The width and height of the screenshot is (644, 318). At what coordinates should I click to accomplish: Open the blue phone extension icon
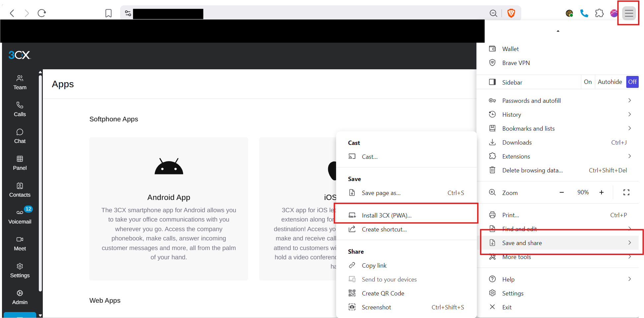coord(584,13)
